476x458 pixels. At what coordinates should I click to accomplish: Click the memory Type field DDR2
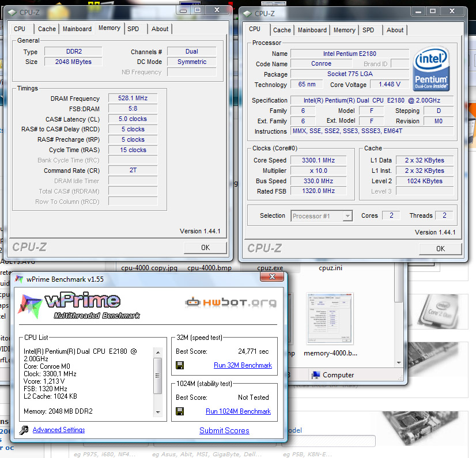[x=73, y=51]
